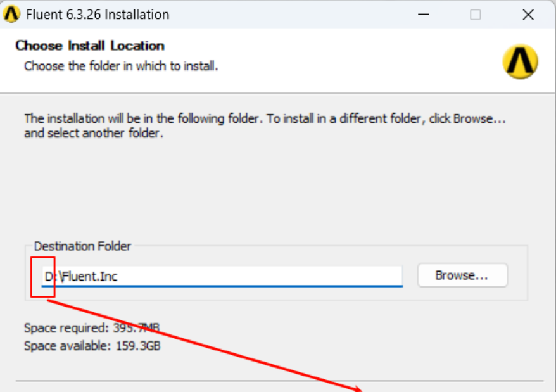This screenshot has height=392, width=556.
Task: Click the drive letter D: in the path
Action: click(48, 276)
